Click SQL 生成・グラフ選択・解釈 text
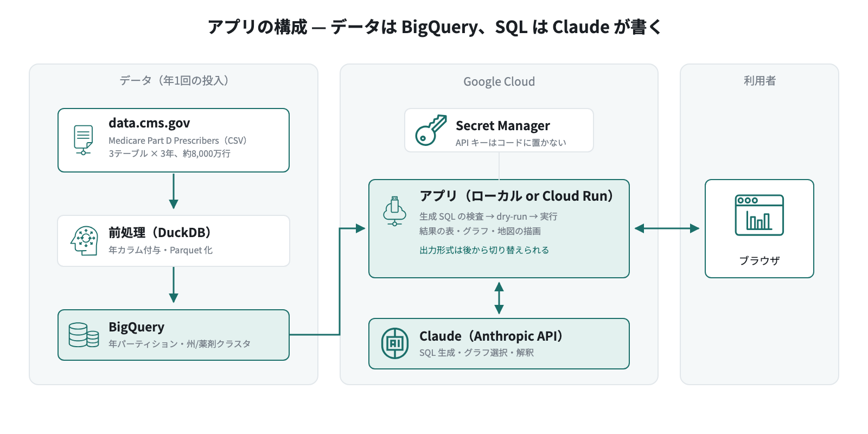The image size is (868, 434). [x=476, y=353]
